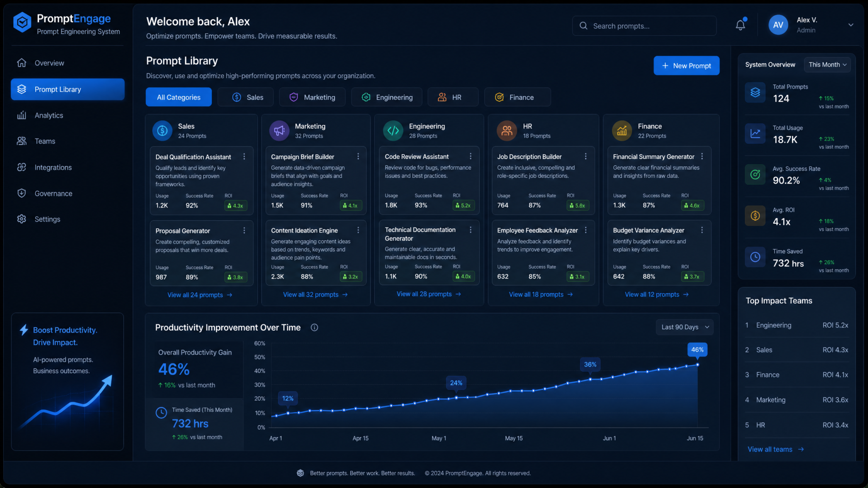Select the Marketing category filter tab
868x488 pixels.
(312, 97)
